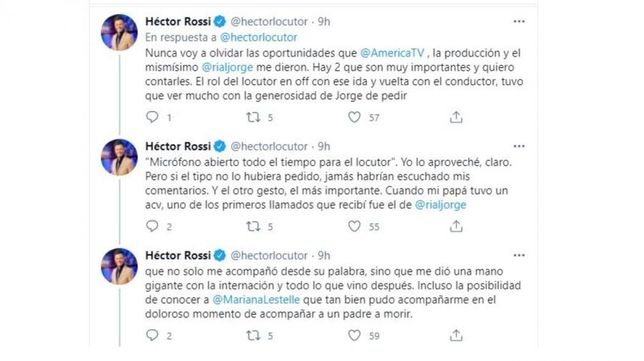
Task: Open more options on the first tweet
Action: point(519,21)
